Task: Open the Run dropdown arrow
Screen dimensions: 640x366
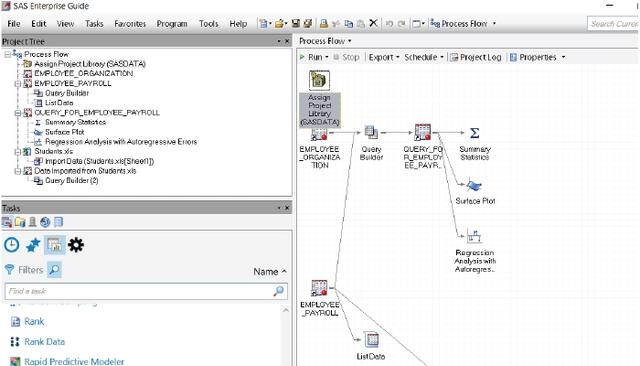Action: [327, 58]
